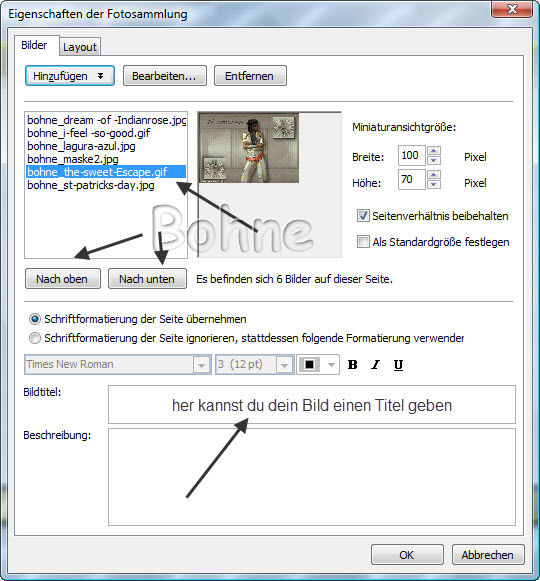Decrease Breite value with down arrow
The image size is (540, 581).
434,160
